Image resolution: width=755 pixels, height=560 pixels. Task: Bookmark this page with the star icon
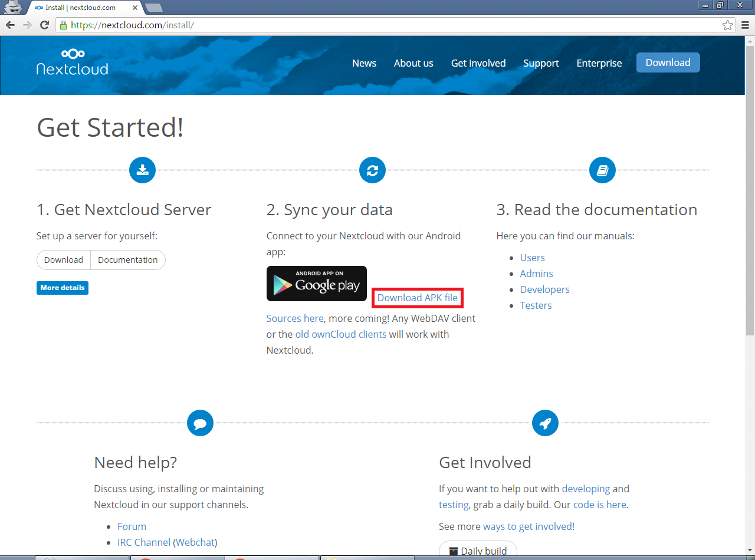pyautogui.click(x=728, y=25)
